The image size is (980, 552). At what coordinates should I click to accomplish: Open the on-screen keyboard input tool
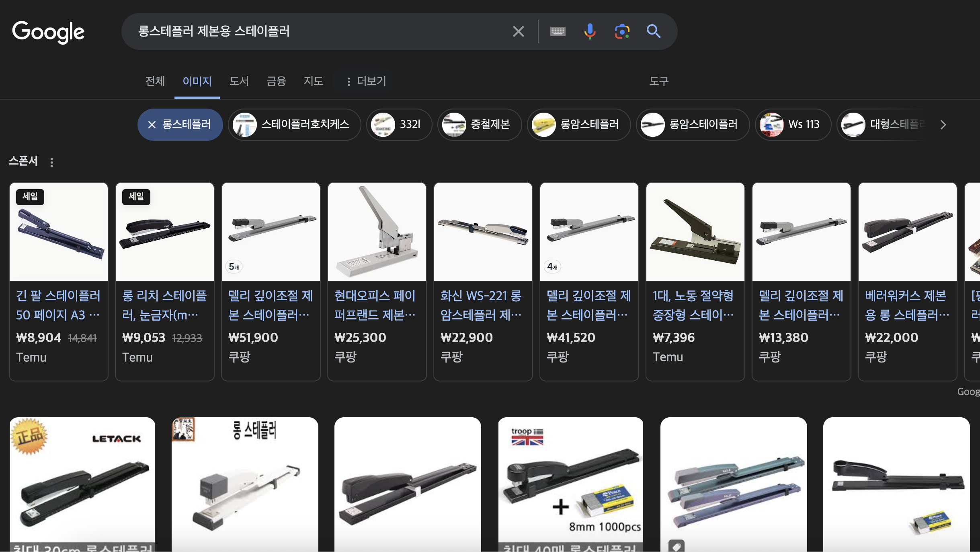(x=558, y=31)
